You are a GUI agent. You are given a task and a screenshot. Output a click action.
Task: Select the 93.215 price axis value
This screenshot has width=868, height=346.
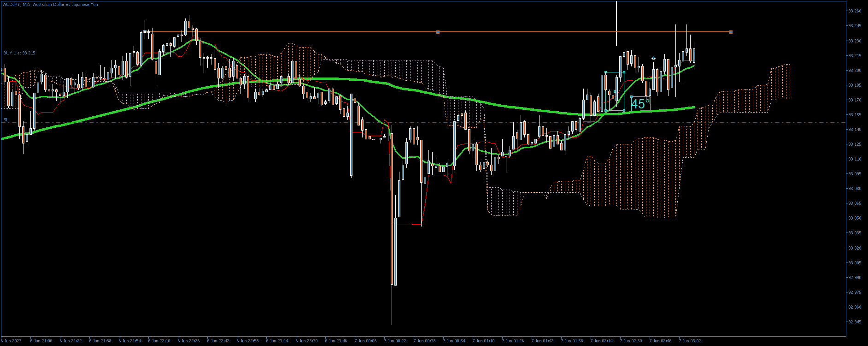[855, 55]
